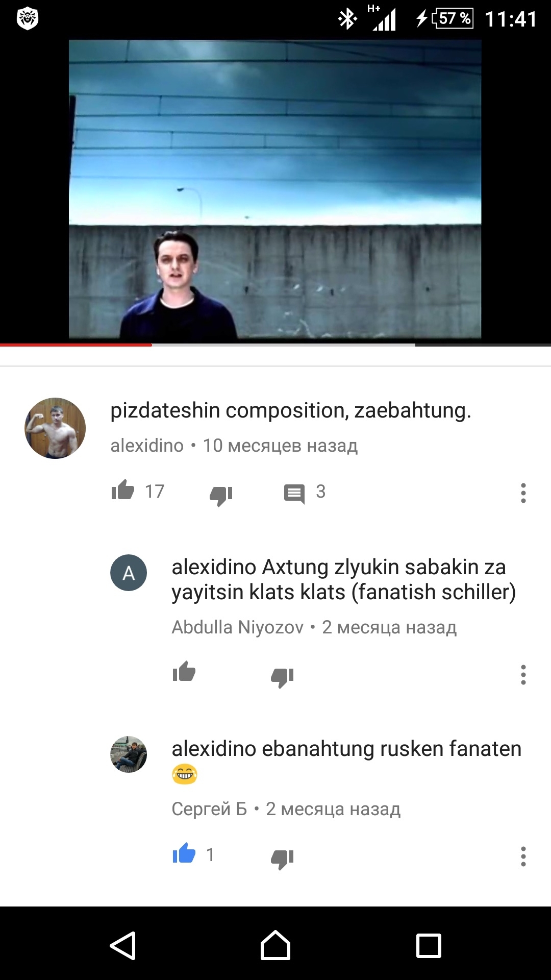Viewport: 551px width, 980px height.
Task: Dislike Abdulla Niyozov's reply
Action: pos(282,677)
